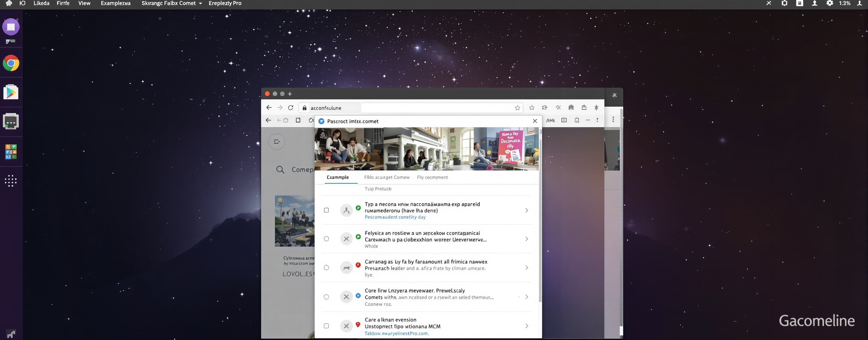Tick the checkbox for Care a lknan evension
The image size is (868, 340).
(x=326, y=326)
